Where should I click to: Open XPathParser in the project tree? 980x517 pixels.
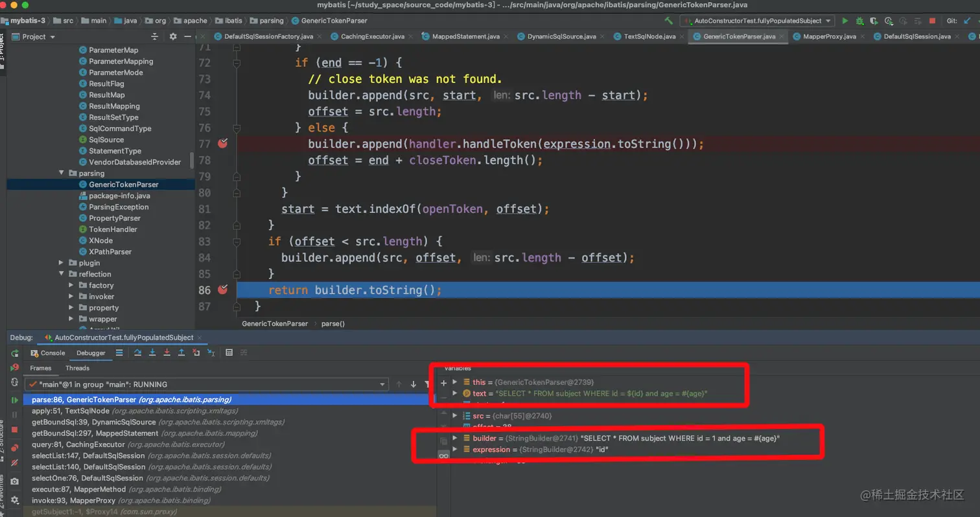pos(110,252)
